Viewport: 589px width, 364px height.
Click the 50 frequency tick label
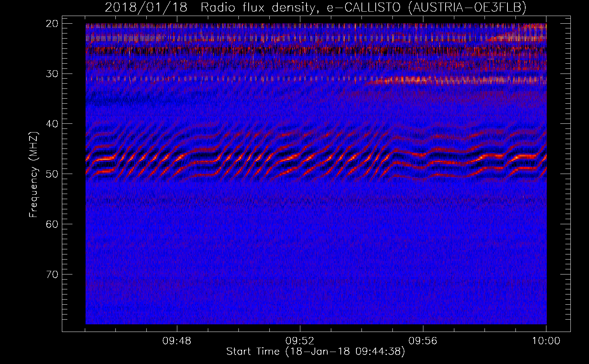click(52, 174)
